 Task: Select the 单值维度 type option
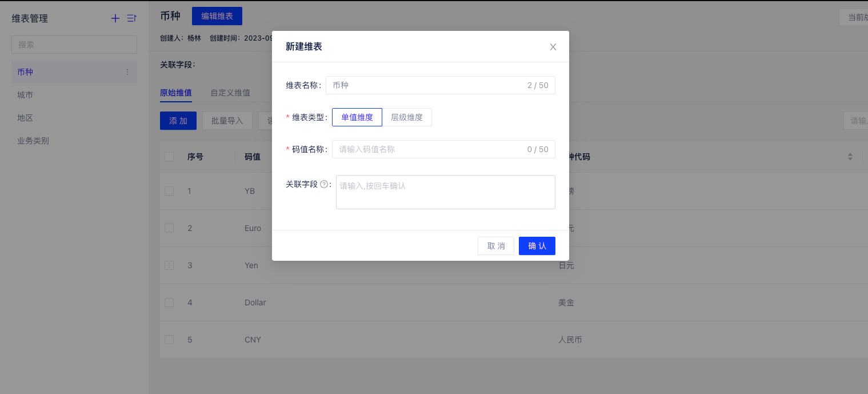(x=357, y=117)
